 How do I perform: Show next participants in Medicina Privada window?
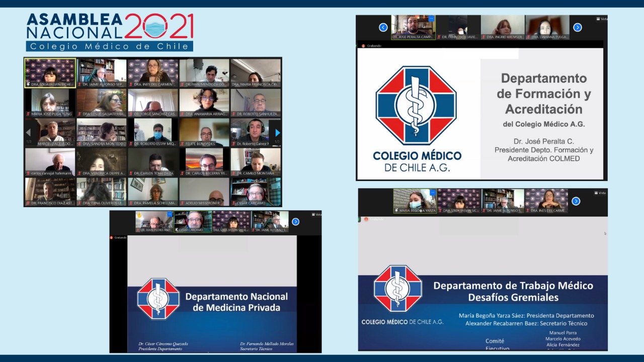(x=296, y=222)
